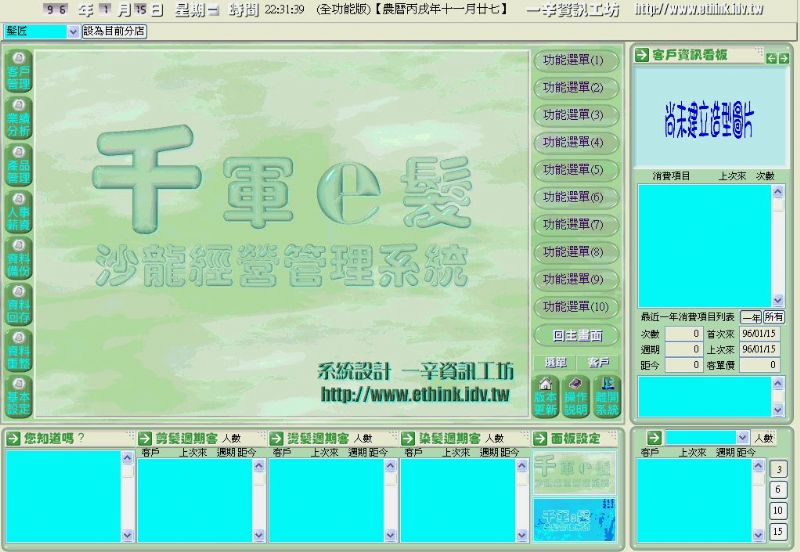Choose the 10 period button

coord(778,511)
